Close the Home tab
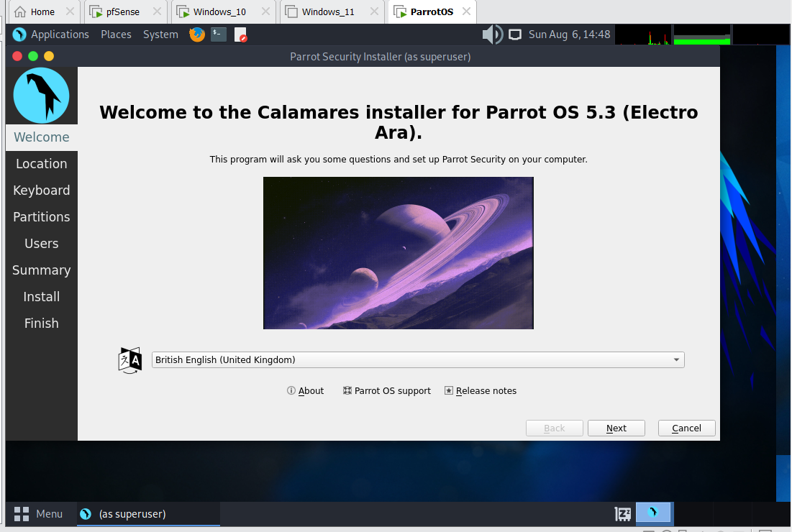The width and height of the screenshot is (792, 532). click(70, 11)
